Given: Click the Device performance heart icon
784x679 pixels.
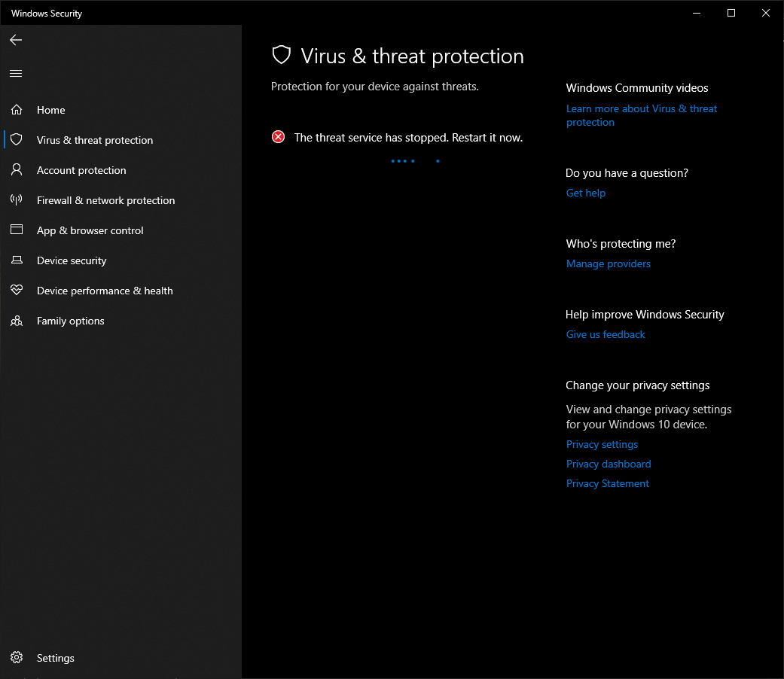Looking at the screenshot, I should (17, 290).
